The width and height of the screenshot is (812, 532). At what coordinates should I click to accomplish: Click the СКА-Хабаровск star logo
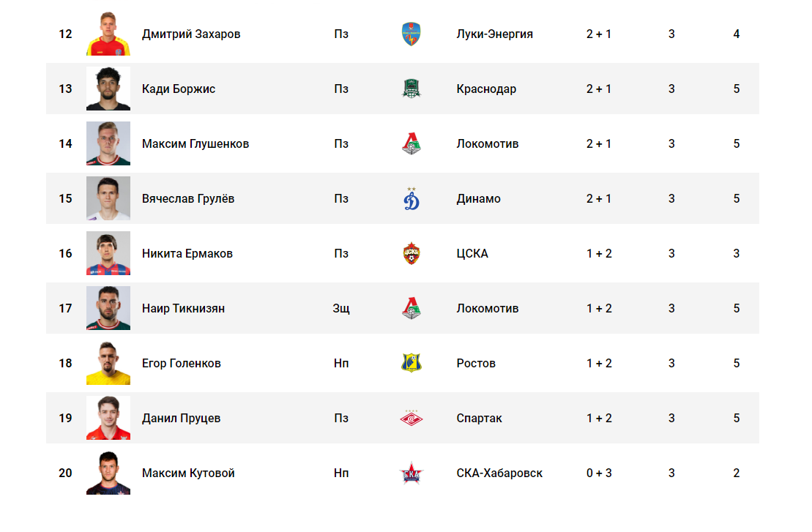pyautogui.click(x=411, y=473)
